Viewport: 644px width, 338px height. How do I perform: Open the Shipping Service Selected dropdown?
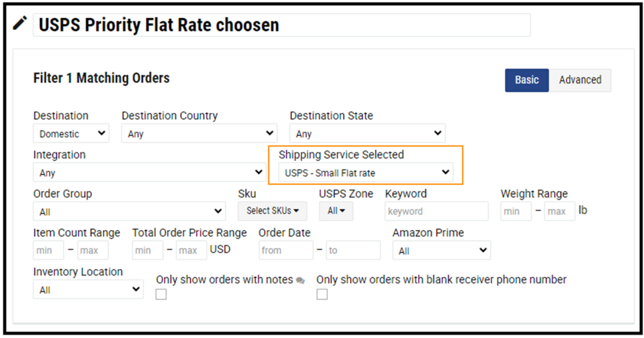(x=365, y=172)
